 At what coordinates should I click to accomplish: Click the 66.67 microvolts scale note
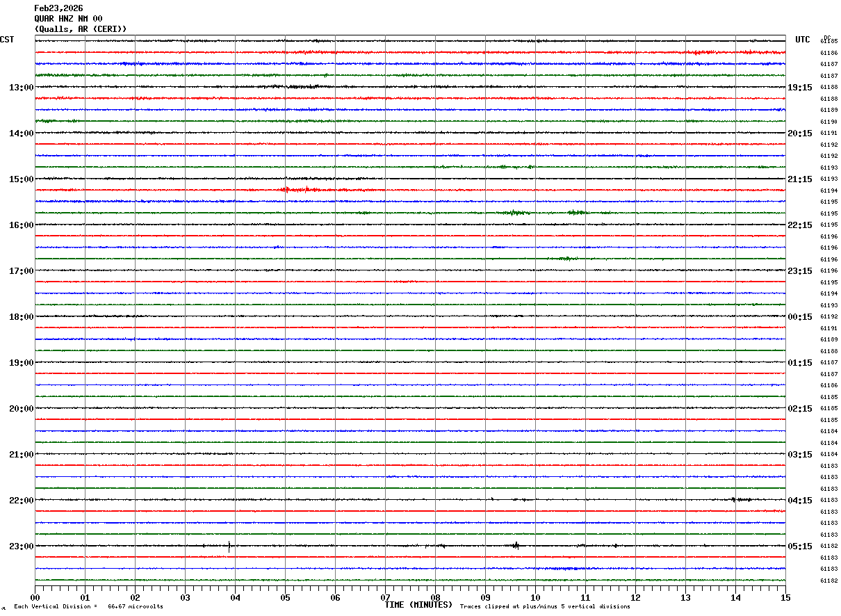point(136,607)
